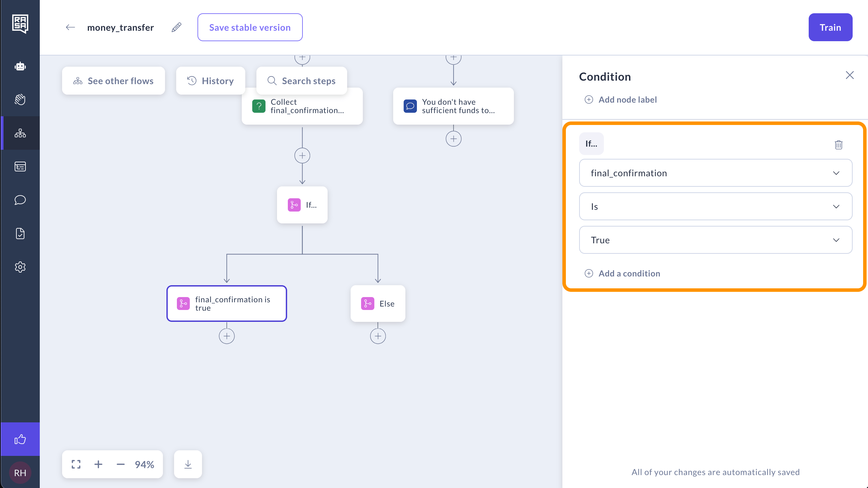This screenshot has width=868, height=488.
Task: Download the flow with download icon
Action: (188, 464)
